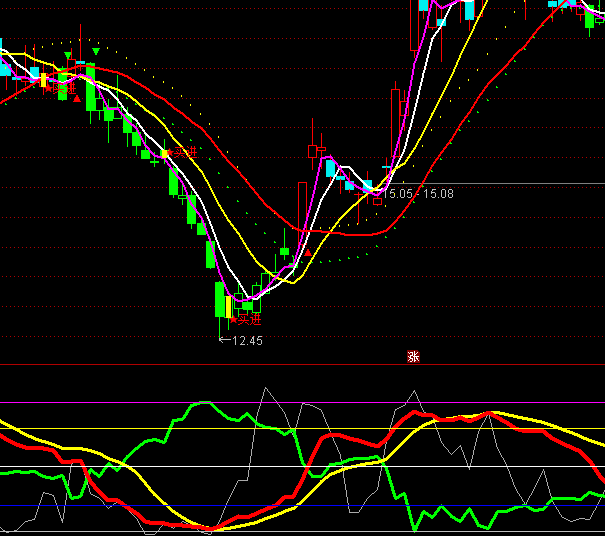
Task: Select the yellow candlestick at the 12.45 low
Action: 229,307
